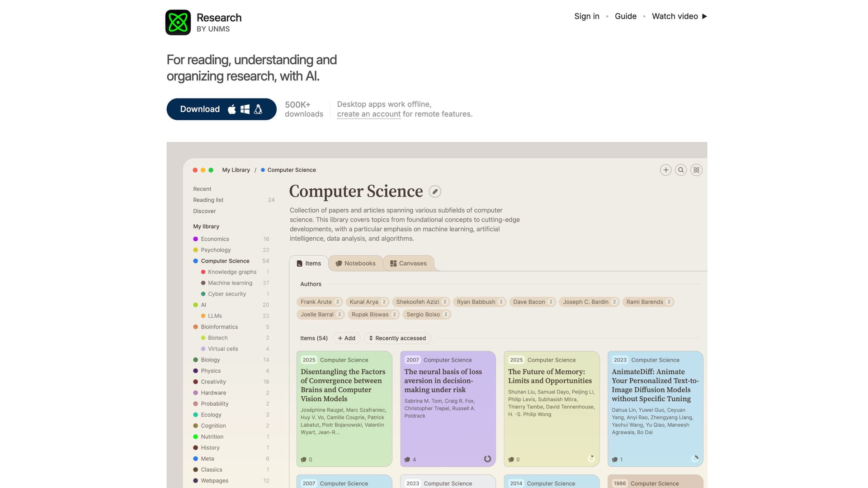Select the Webpages library in the sidebar

click(231, 481)
